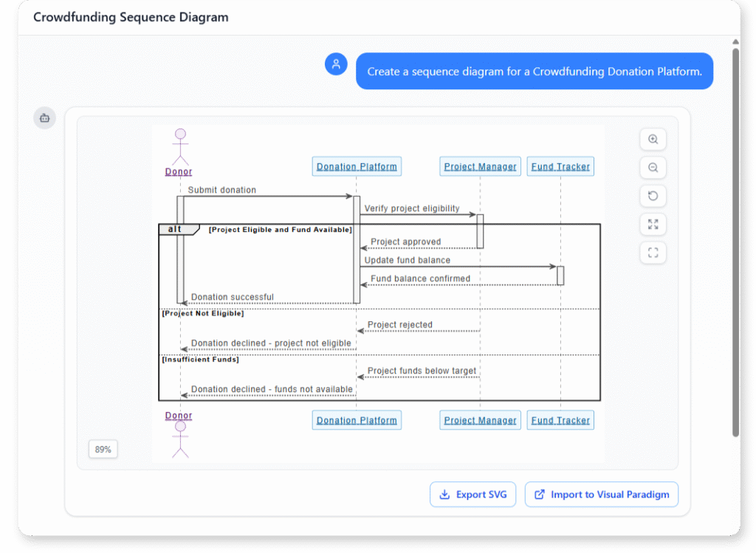This screenshot has width=756, height=553.
Task: Click the robot assistant avatar icon
Action: tap(44, 117)
